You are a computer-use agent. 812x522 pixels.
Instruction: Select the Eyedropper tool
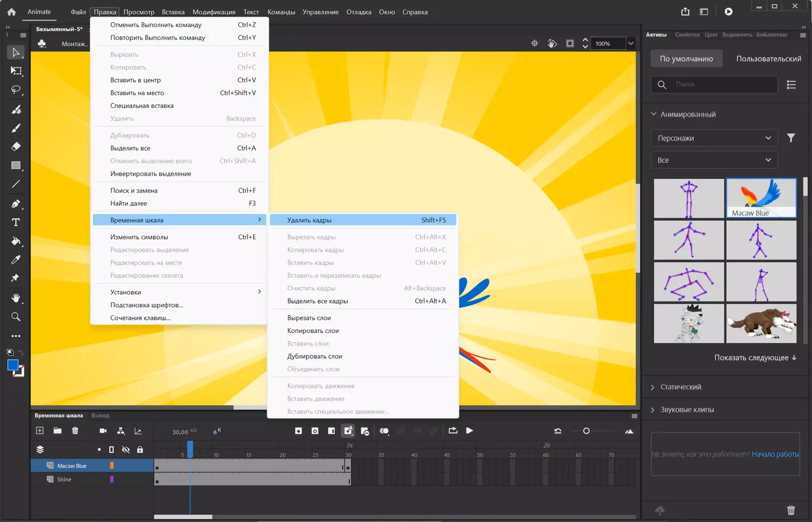pyautogui.click(x=16, y=260)
